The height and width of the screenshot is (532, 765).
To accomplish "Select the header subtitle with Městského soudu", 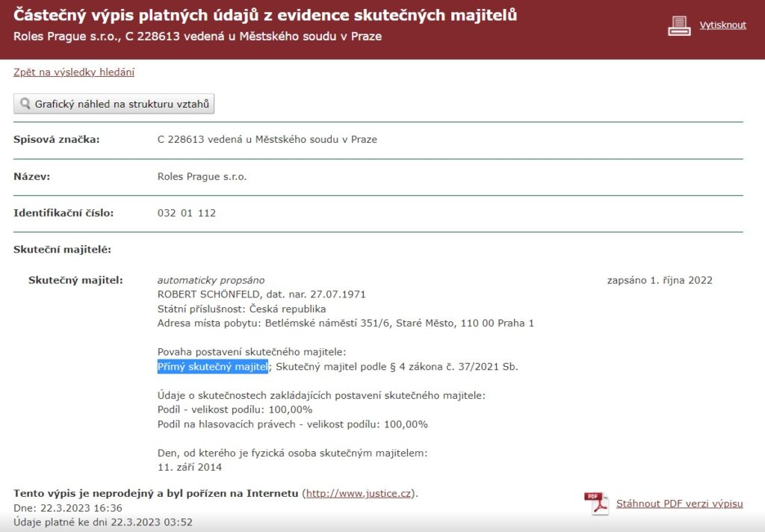I will pyautogui.click(x=197, y=36).
